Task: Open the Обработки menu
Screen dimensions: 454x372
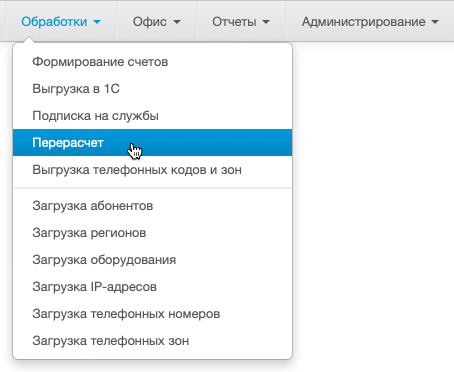Action: click(x=61, y=22)
